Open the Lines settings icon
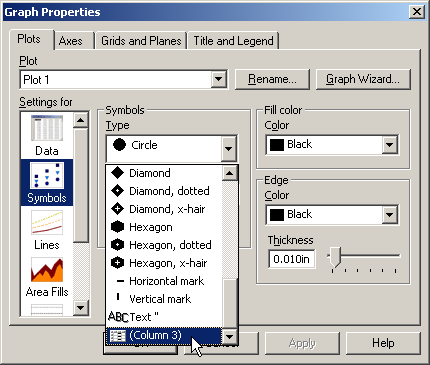The image size is (430, 365). coord(47,230)
